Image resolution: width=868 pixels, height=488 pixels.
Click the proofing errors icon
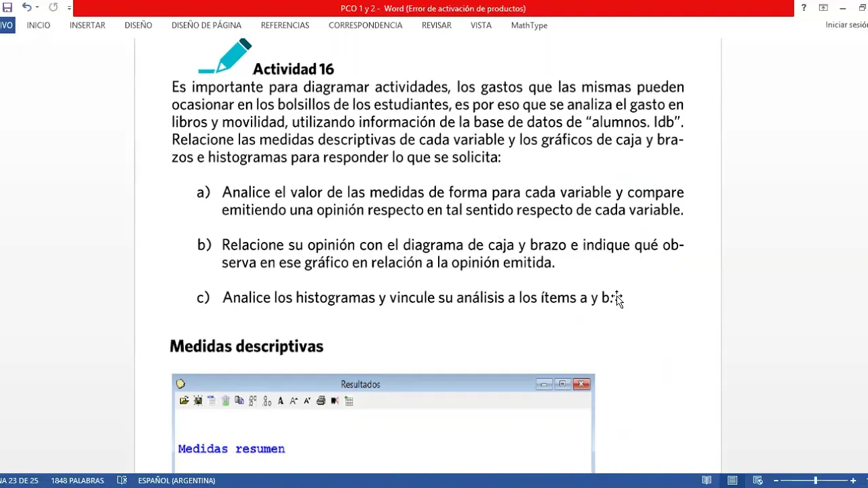[122, 481]
